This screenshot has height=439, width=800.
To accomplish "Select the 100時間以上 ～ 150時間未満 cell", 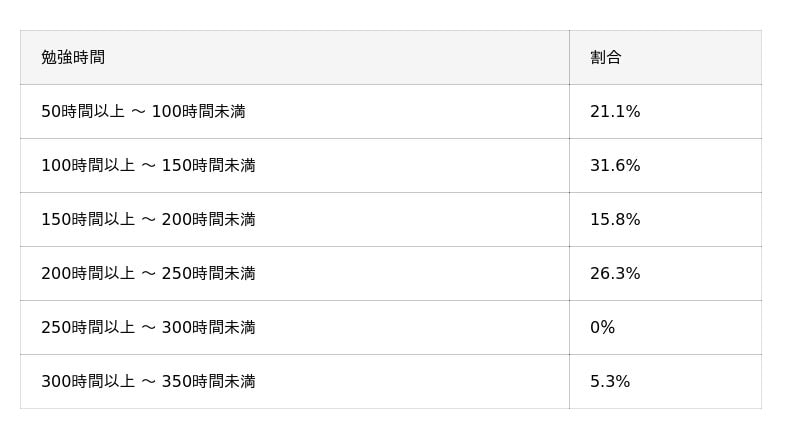I will pos(148,166).
